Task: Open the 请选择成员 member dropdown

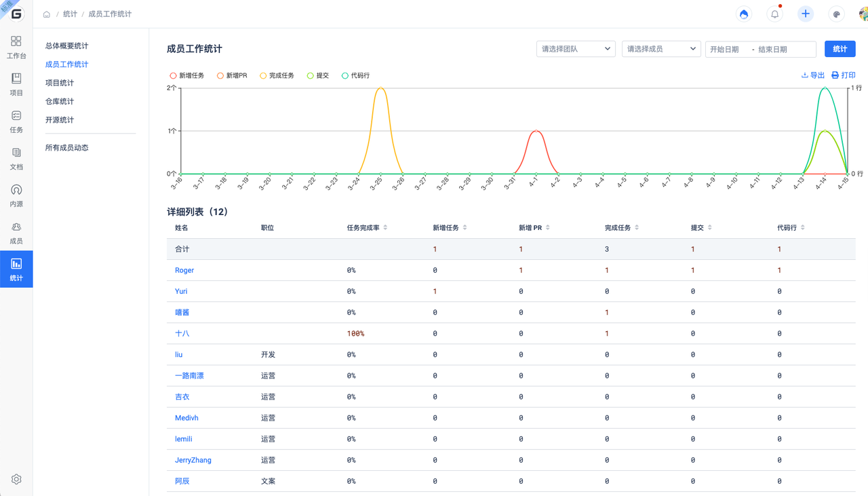Action: coord(661,49)
